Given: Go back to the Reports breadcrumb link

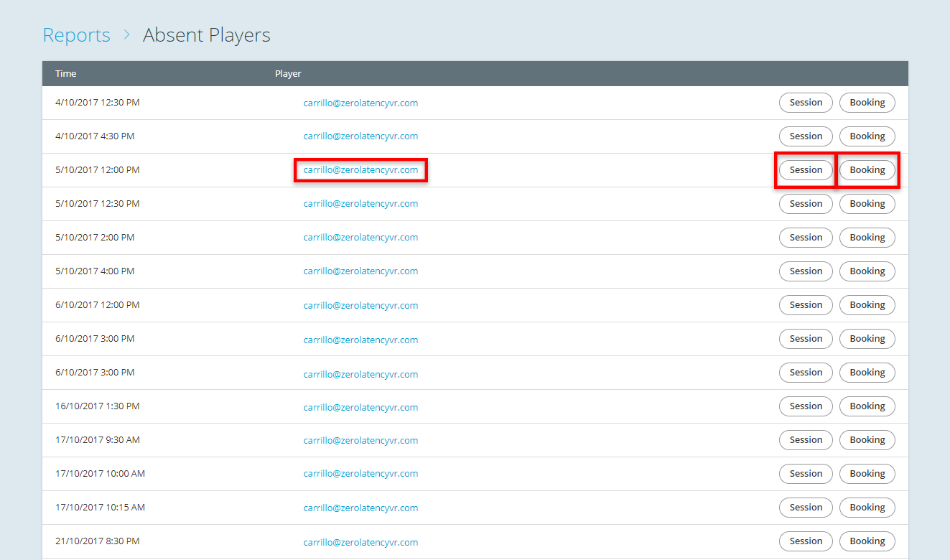Looking at the screenshot, I should 76,34.
